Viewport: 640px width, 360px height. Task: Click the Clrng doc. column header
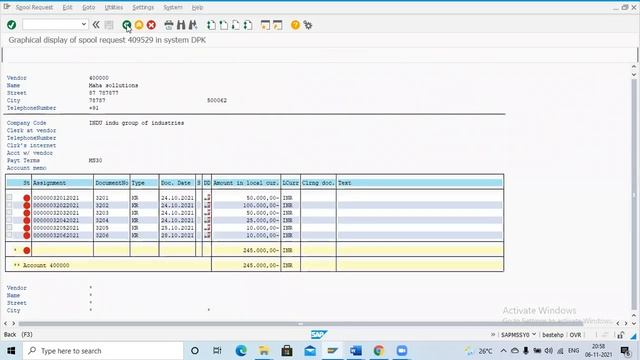point(318,183)
